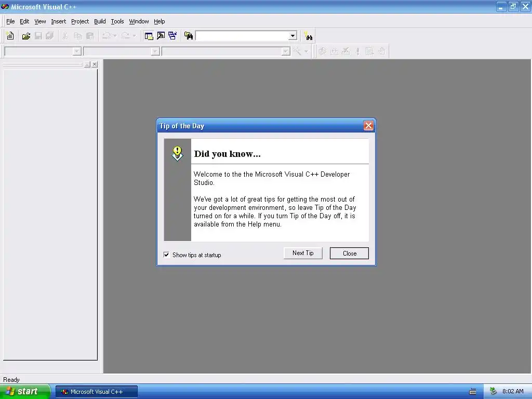This screenshot has height=399, width=532.
Task: Open the Tools menu
Action: pyautogui.click(x=117, y=21)
